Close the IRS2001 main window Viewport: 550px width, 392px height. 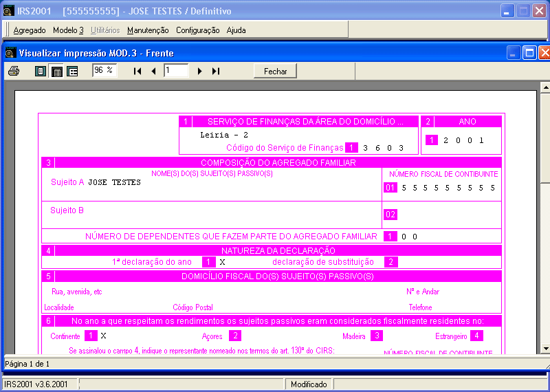pos(539,11)
